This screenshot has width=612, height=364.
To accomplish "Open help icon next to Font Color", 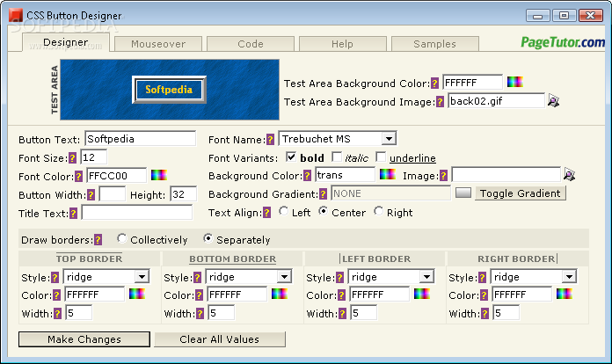I will click(x=78, y=177).
